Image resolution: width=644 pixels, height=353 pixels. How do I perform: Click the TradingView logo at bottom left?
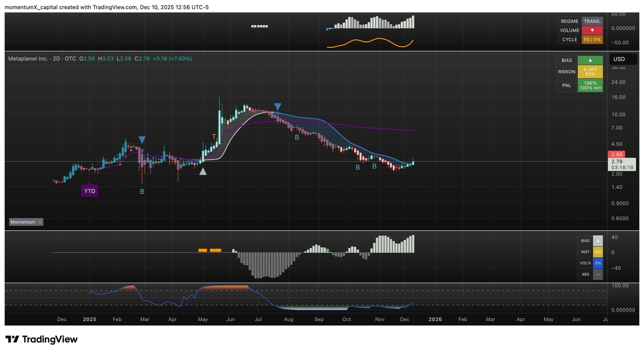(42, 339)
